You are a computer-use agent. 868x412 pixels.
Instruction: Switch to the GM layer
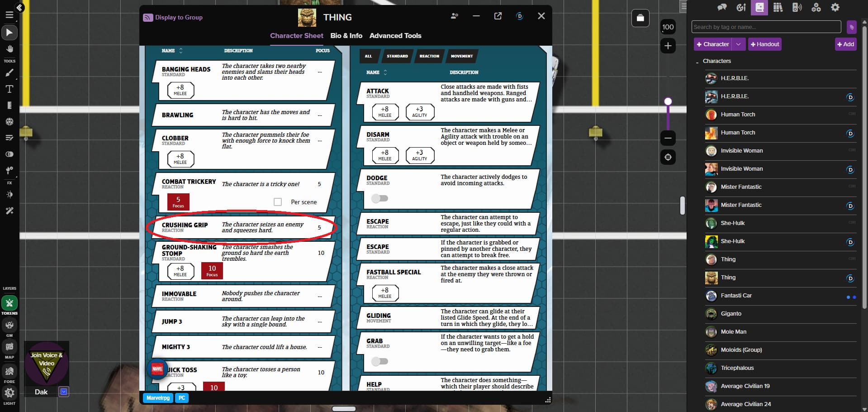(9, 325)
